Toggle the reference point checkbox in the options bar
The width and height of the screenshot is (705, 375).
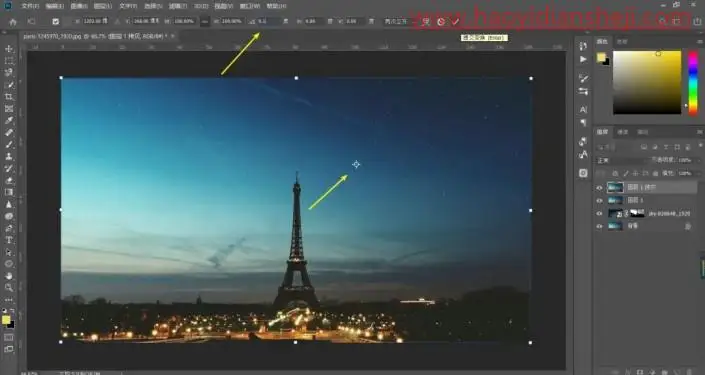tap(55, 21)
